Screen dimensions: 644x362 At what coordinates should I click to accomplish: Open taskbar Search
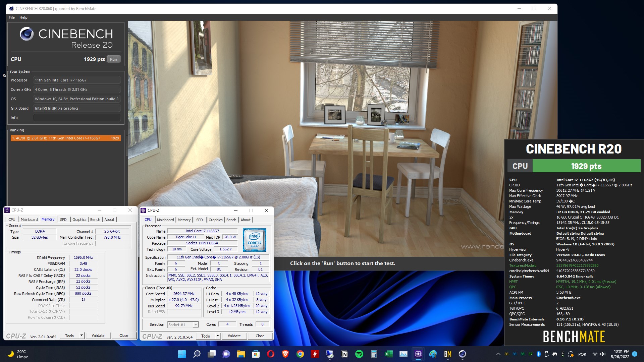(x=197, y=354)
